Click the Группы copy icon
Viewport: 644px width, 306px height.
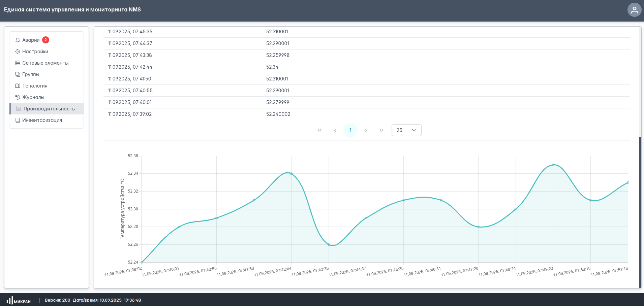[x=18, y=74]
